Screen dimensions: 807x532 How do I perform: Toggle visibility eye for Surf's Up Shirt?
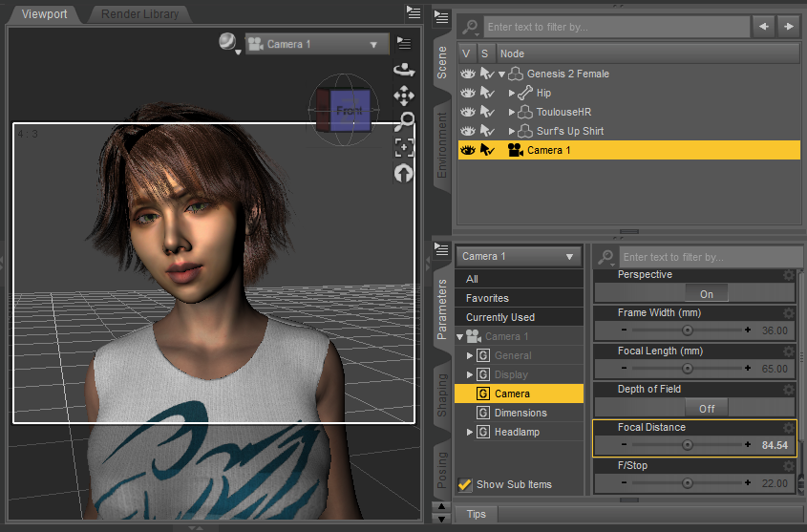click(x=467, y=131)
